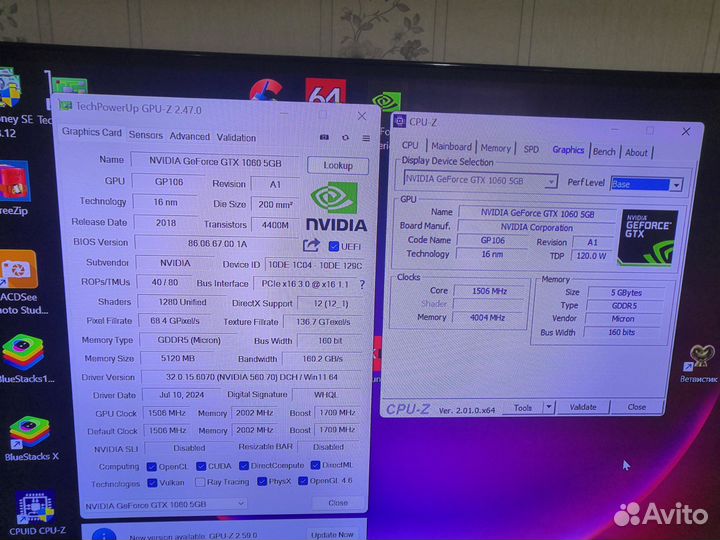Click the BIOS export share icon

[311, 245]
